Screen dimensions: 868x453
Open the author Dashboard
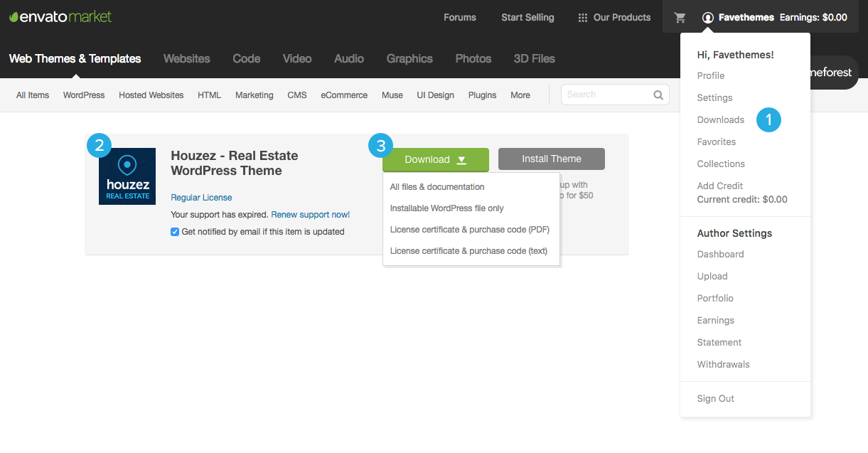721,255
